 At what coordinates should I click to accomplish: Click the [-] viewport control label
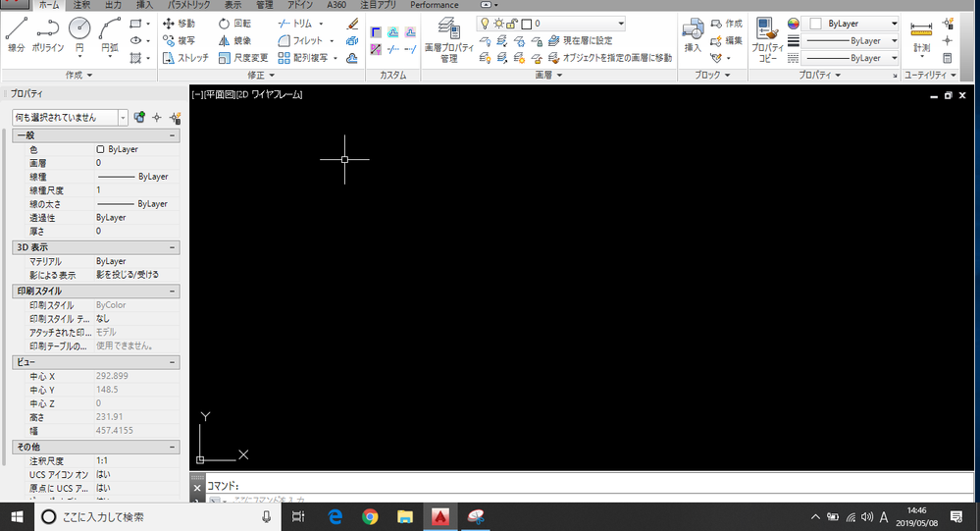[x=197, y=95]
